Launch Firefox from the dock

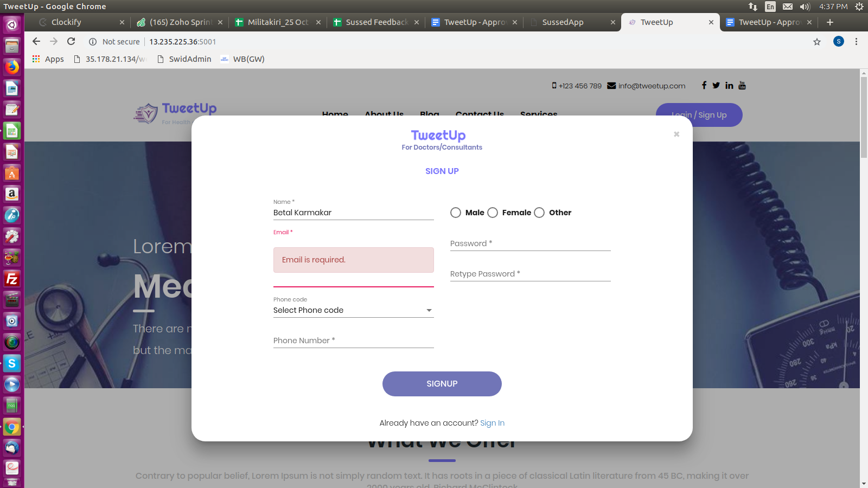[x=12, y=67]
